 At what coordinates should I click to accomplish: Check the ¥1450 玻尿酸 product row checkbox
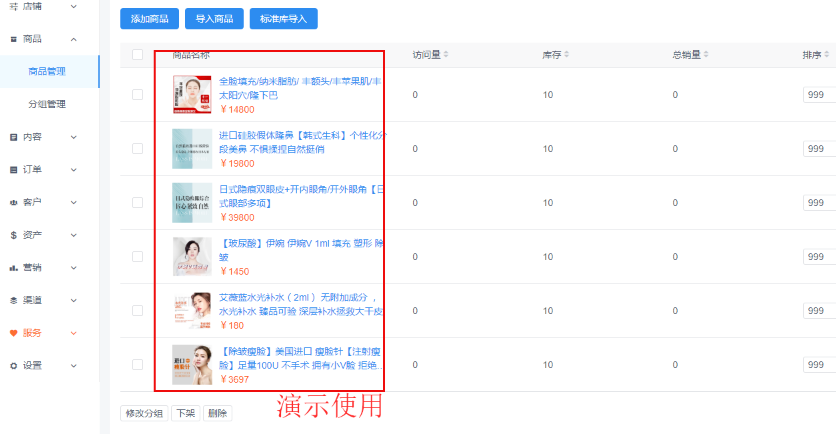pyautogui.click(x=137, y=257)
